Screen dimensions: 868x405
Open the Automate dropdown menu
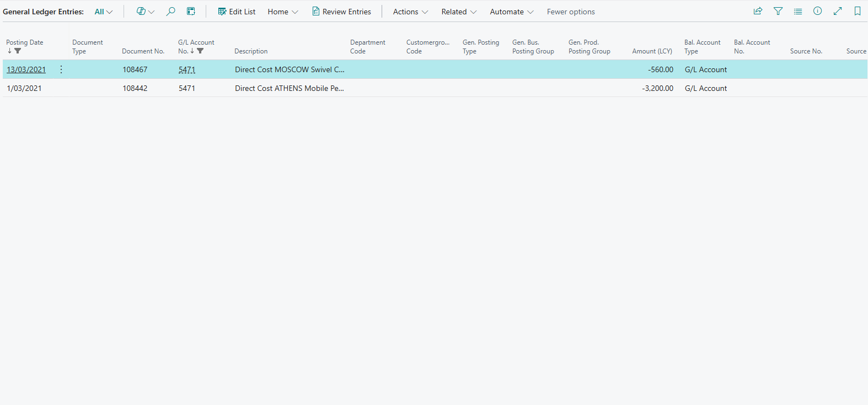pyautogui.click(x=511, y=12)
